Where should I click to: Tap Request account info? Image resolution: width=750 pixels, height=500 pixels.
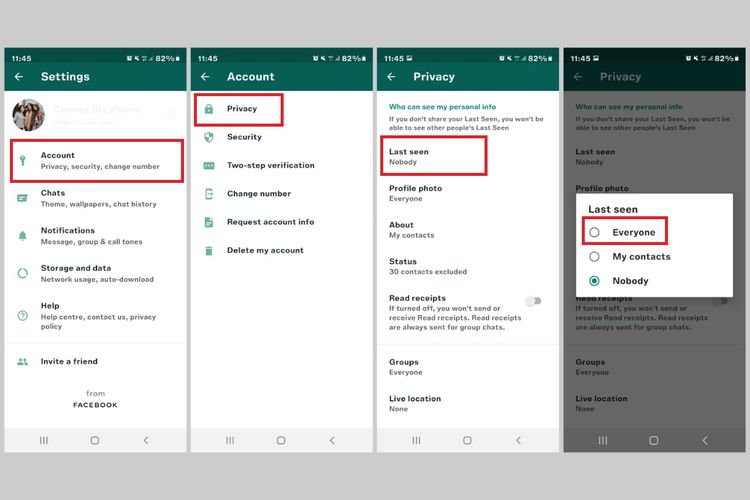[x=270, y=222]
